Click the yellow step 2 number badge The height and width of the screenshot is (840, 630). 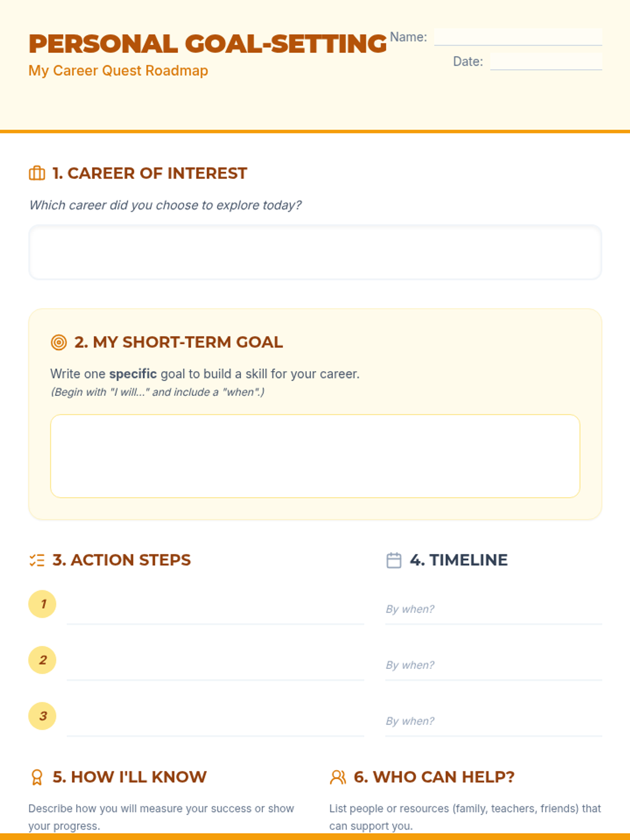pos(43,660)
